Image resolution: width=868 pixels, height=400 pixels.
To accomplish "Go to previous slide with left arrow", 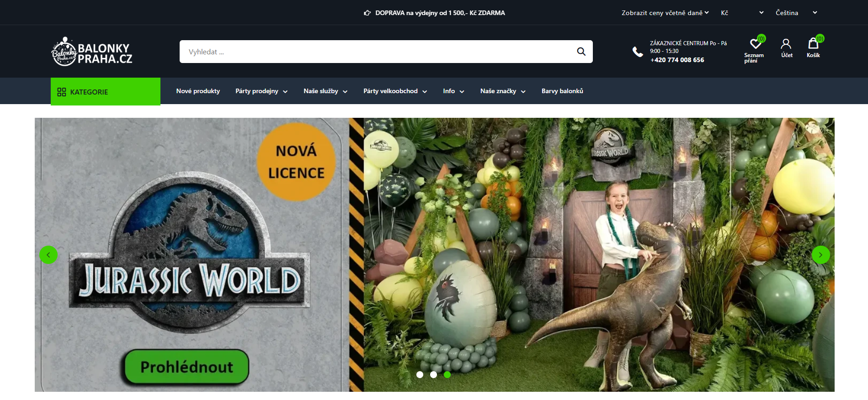I will click(x=48, y=255).
